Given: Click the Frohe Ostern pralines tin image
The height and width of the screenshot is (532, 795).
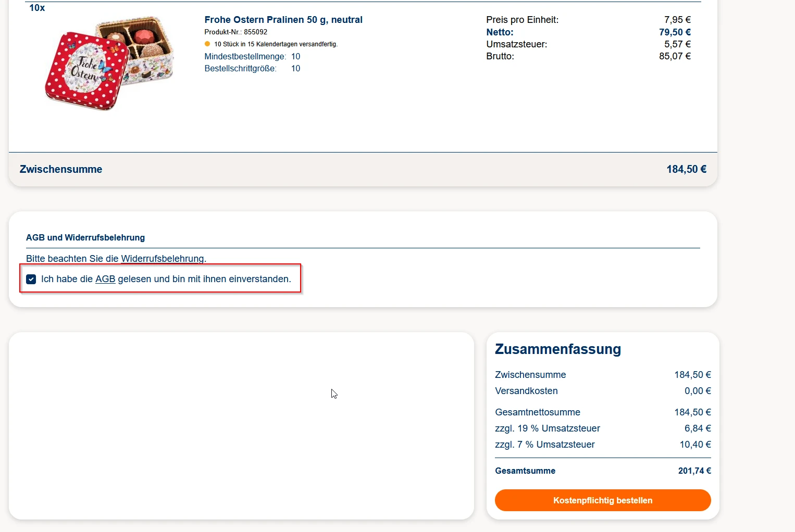Looking at the screenshot, I should [x=109, y=63].
